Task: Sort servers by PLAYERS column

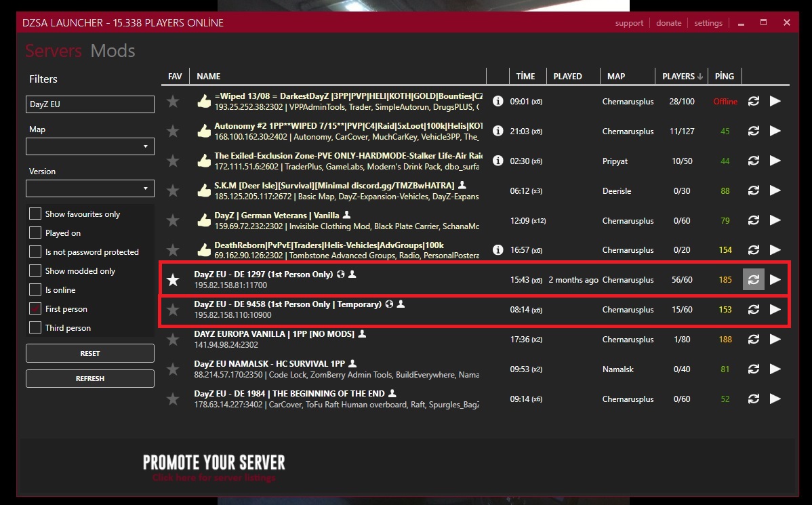Action: coord(682,76)
